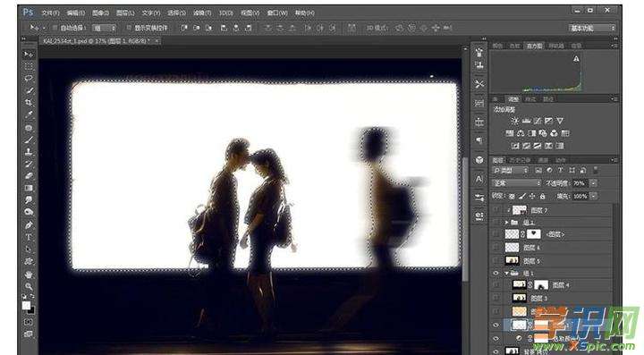The width and height of the screenshot is (644, 355).
Task: Toggle the layer filter on/off switch
Action: [596, 170]
